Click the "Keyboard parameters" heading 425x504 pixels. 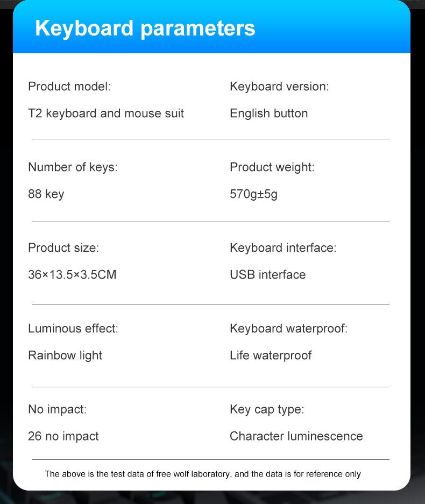[145, 28]
